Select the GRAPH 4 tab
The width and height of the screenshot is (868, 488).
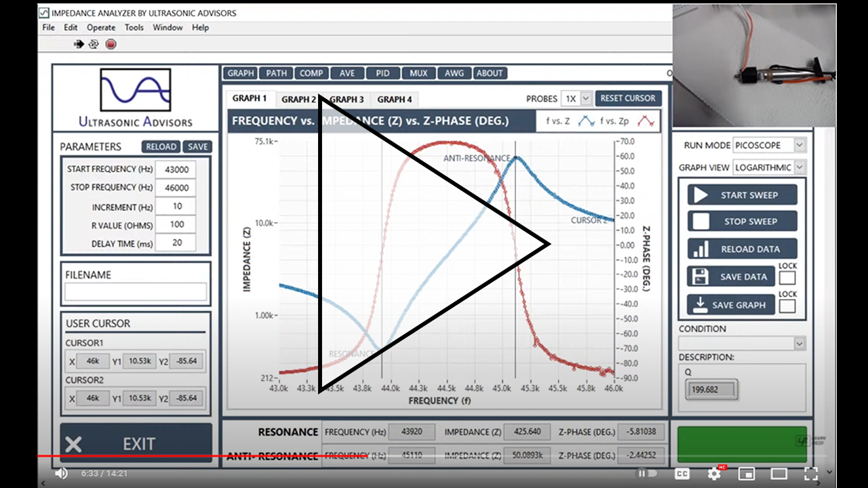click(x=395, y=99)
